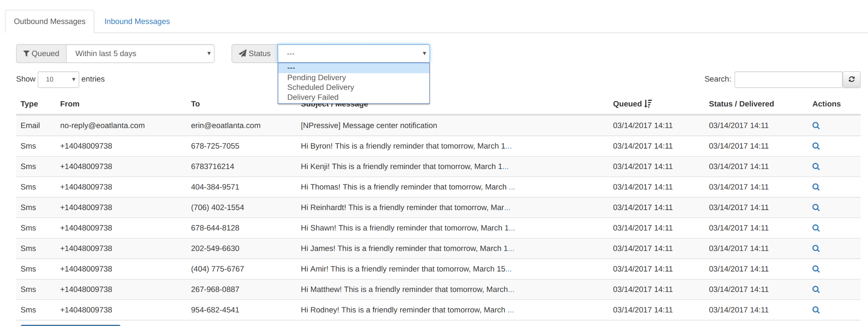Select Scheduled Delivery status option
The width and height of the screenshot is (868, 326).
[x=354, y=87]
